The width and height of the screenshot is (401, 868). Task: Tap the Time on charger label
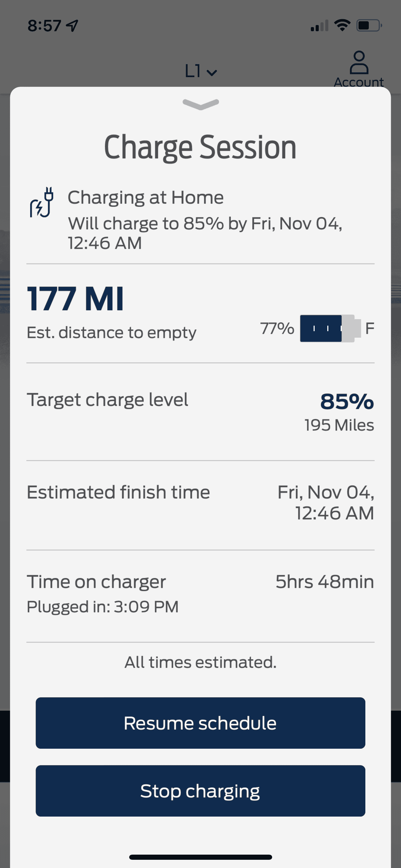tap(96, 582)
